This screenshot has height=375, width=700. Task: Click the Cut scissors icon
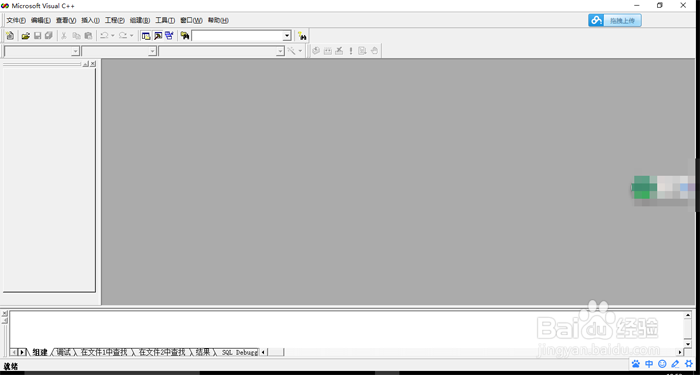pos(64,36)
